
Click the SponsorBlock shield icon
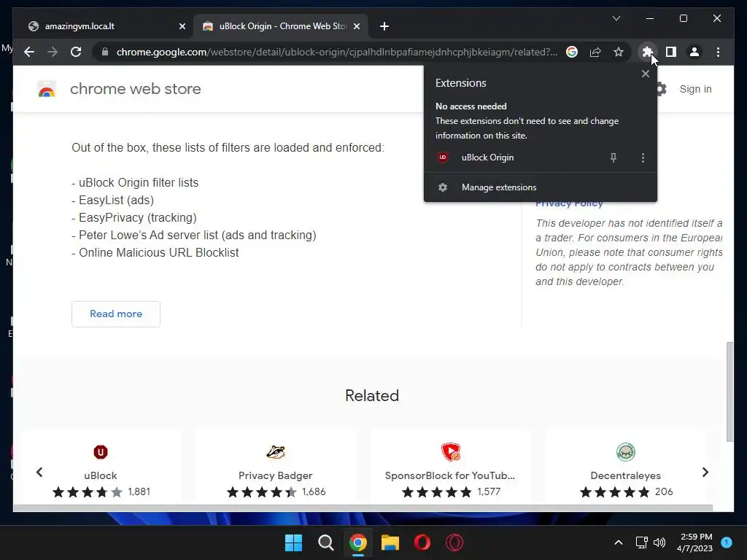[x=451, y=451]
